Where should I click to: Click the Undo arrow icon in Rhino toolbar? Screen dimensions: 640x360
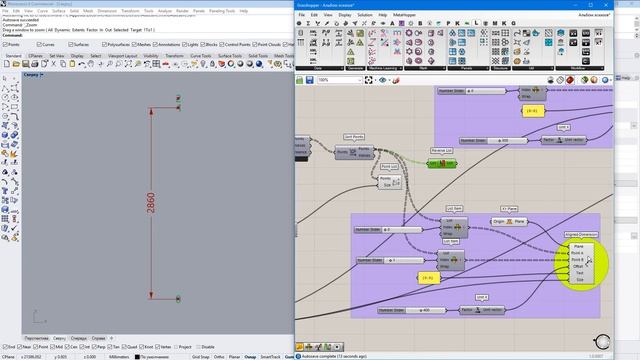tap(82, 64)
